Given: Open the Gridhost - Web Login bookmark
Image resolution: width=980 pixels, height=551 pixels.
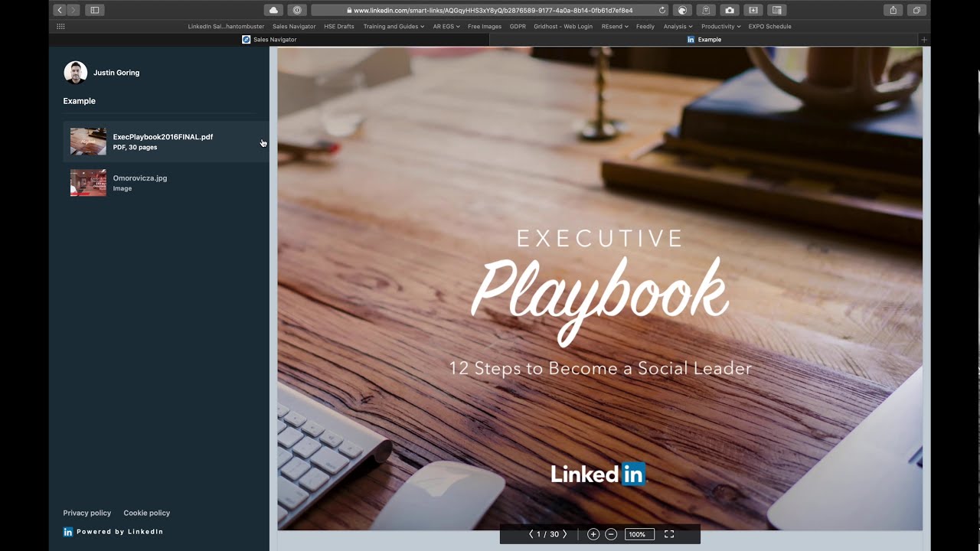Looking at the screenshot, I should [563, 26].
